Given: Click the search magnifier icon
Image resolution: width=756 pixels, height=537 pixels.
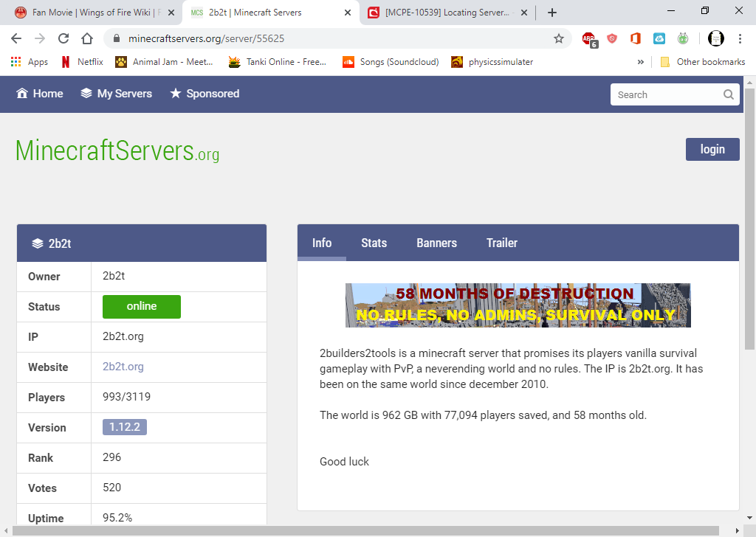Looking at the screenshot, I should 729,94.
